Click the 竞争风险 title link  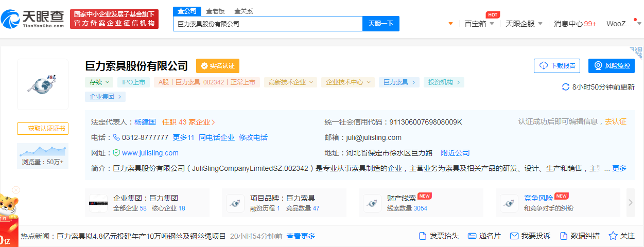point(538,198)
